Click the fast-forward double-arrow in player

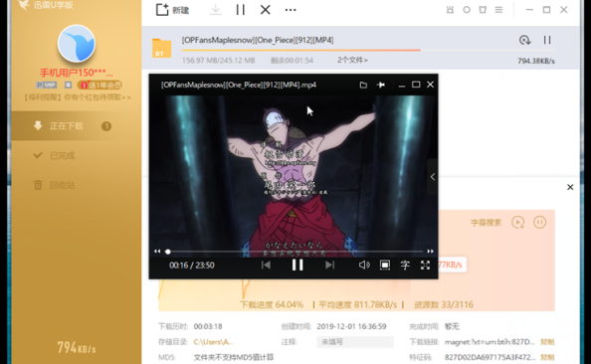tap(430, 252)
